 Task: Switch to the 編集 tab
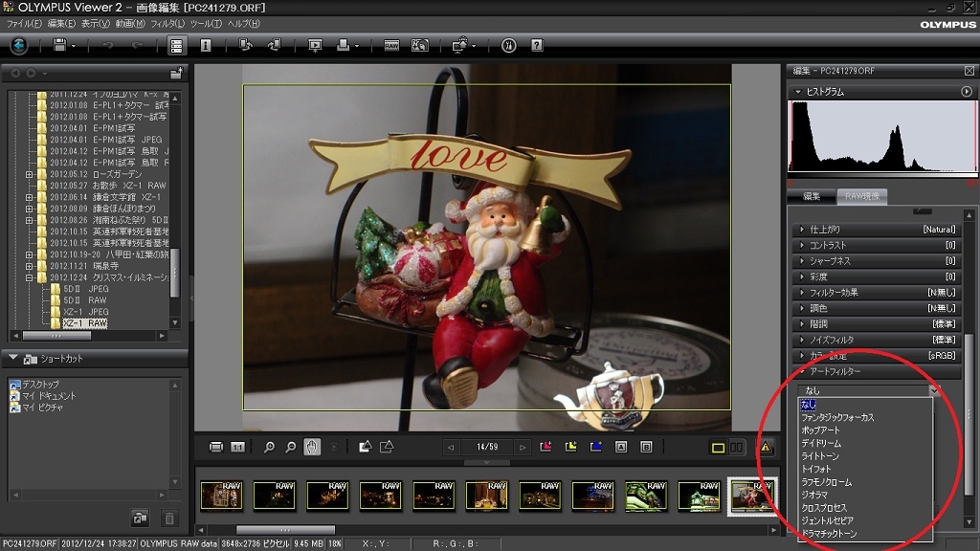[x=811, y=196]
